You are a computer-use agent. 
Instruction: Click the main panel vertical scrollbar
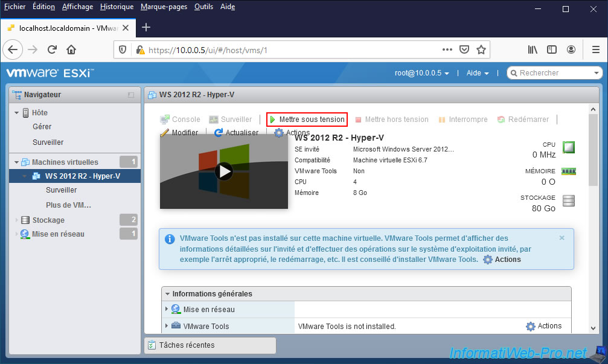(x=593, y=150)
